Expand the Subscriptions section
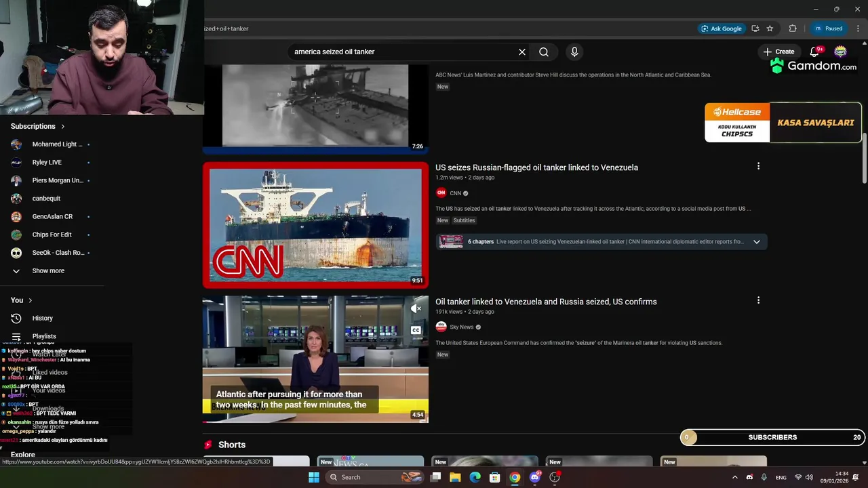868x488 pixels. [38, 126]
